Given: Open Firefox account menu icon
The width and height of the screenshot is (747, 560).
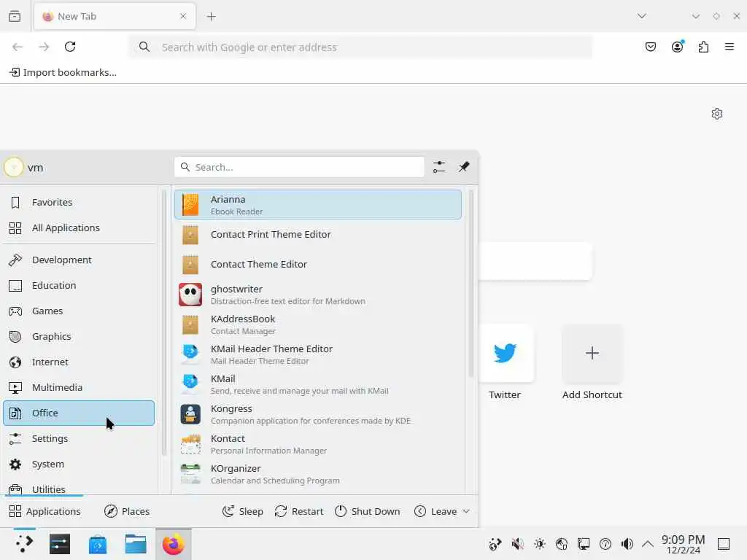Looking at the screenshot, I should 677,47.
